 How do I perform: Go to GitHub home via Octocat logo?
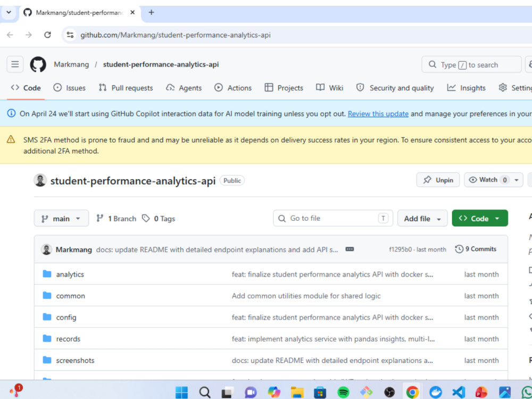pos(38,64)
